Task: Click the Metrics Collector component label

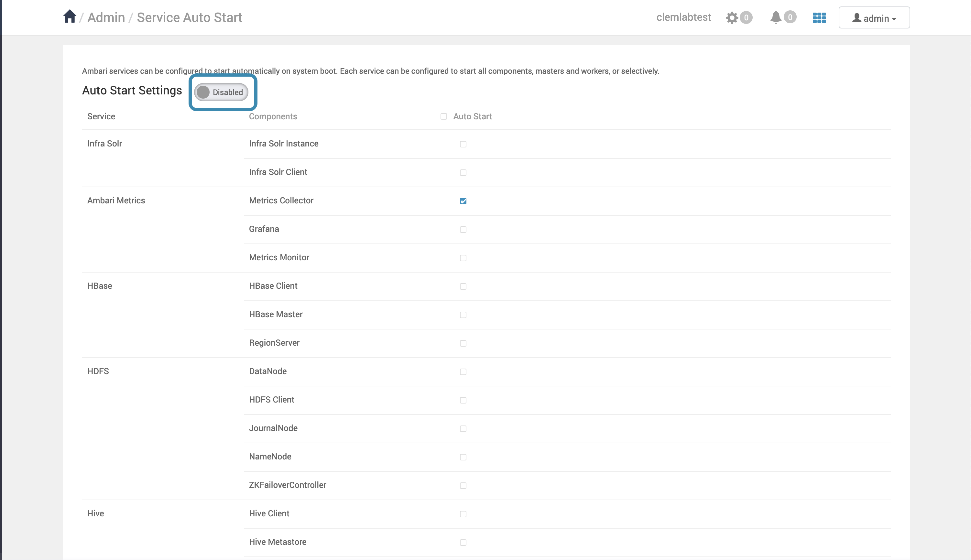Action: click(281, 200)
